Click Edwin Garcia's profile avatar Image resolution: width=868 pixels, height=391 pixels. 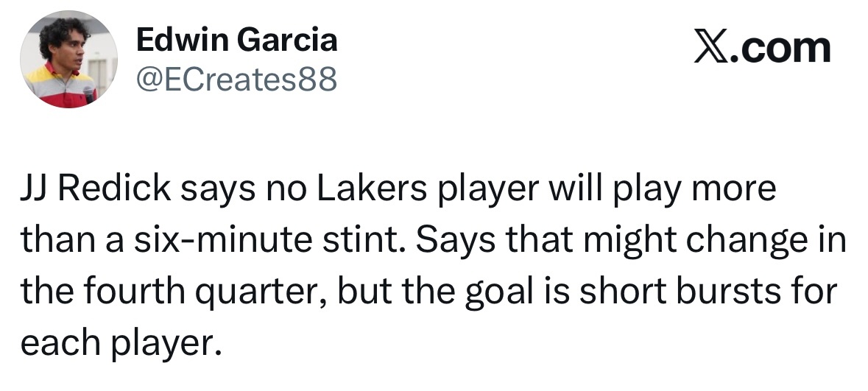click(68, 60)
